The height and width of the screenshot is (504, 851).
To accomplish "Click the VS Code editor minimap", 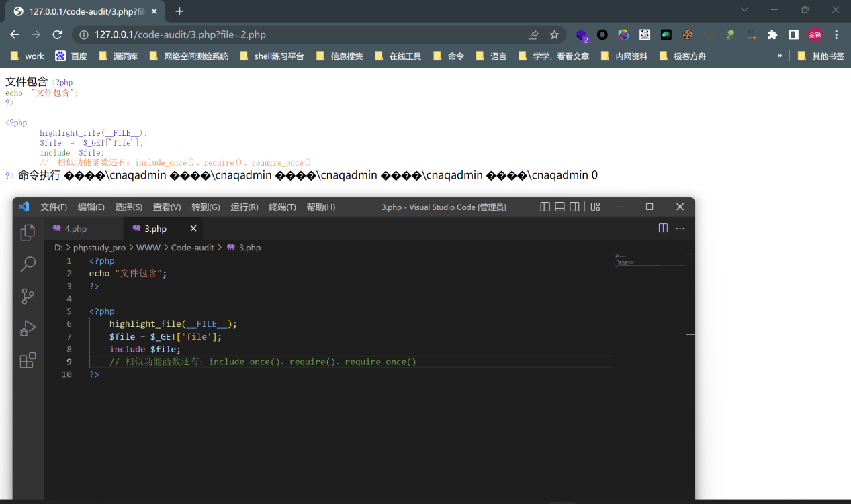I will [650, 262].
